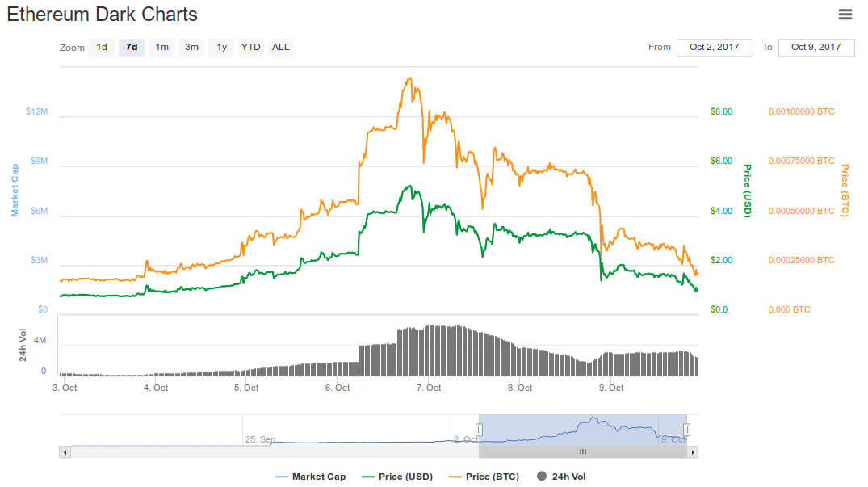The height and width of the screenshot is (487, 868).
Task: Click the 0.00100000 BTC axis label
Action: coord(801,111)
